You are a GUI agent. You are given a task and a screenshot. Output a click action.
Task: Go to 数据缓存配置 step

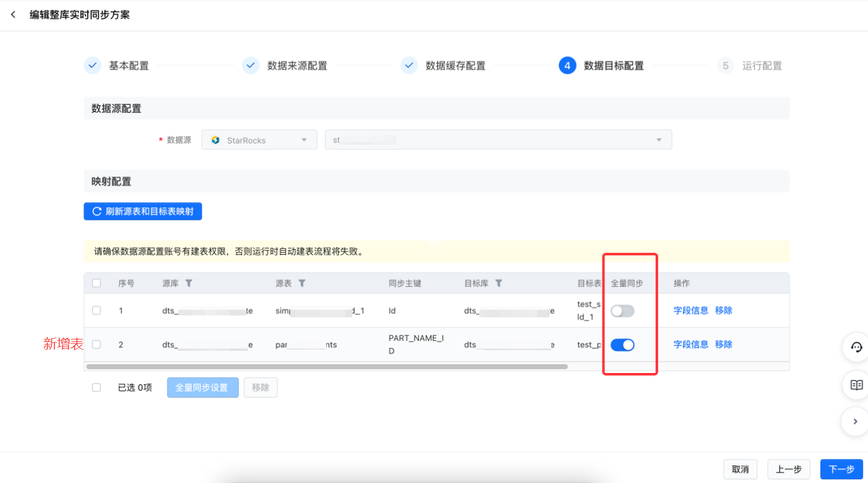pyautogui.click(x=455, y=66)
